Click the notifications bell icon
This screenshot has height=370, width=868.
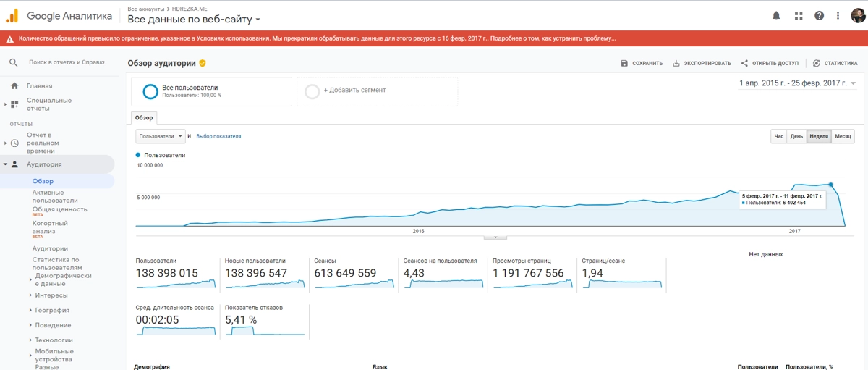click(776, 15)
